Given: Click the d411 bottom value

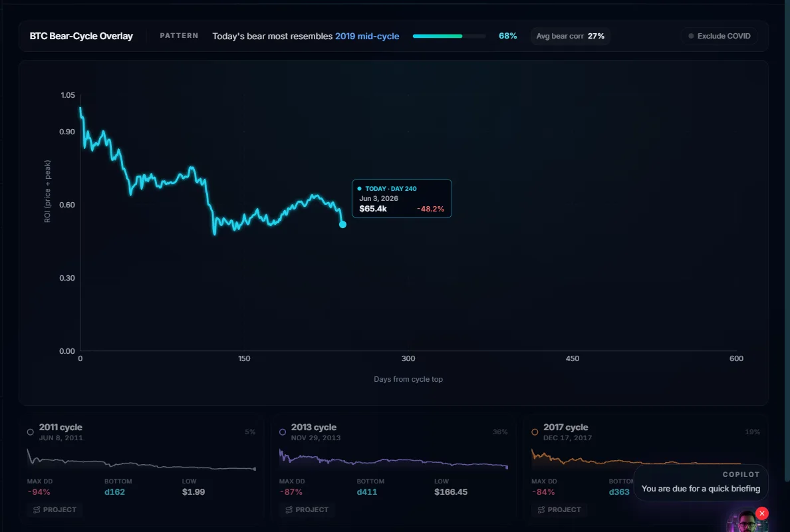Looking at the screenshot, I should tap(367, 492).
